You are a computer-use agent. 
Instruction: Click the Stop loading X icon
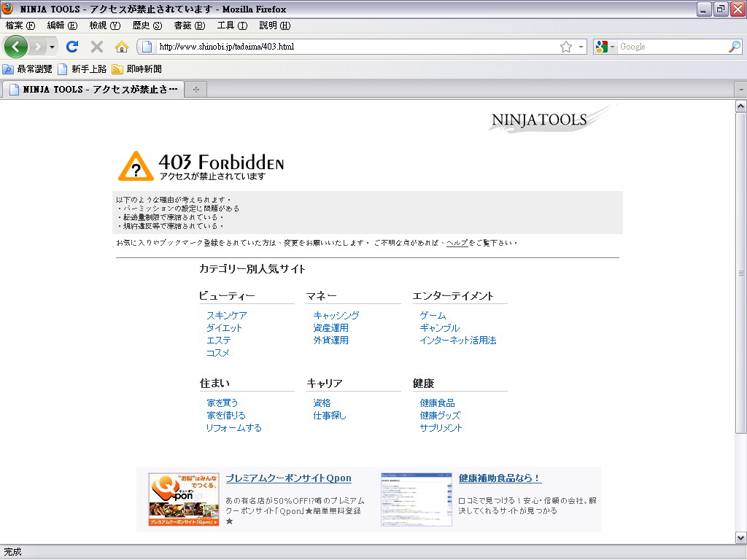coord(97,47)
